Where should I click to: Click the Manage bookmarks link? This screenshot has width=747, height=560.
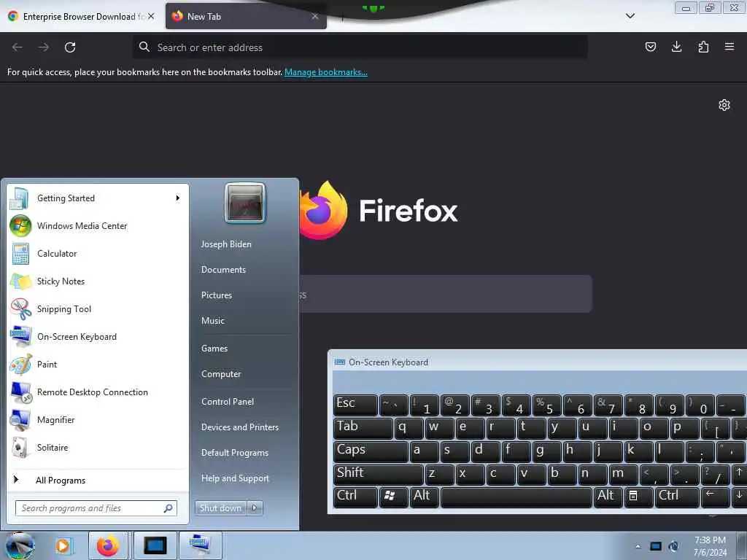[326, 72]
